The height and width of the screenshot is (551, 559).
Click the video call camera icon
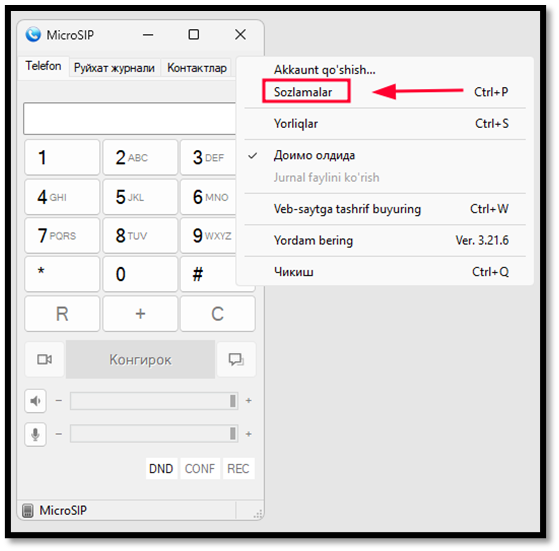pos(44,359)
